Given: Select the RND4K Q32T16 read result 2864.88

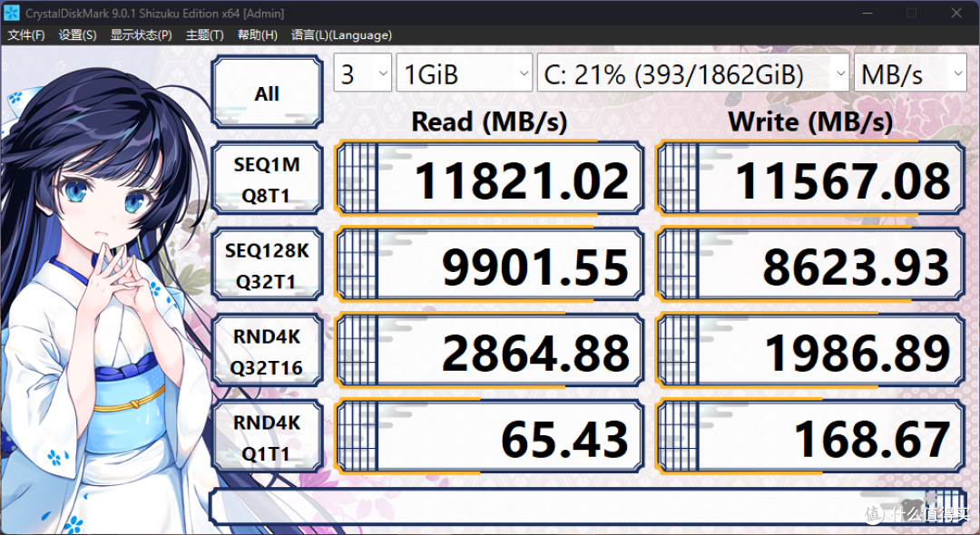Looking at the screenshot, I should (490, 352).
